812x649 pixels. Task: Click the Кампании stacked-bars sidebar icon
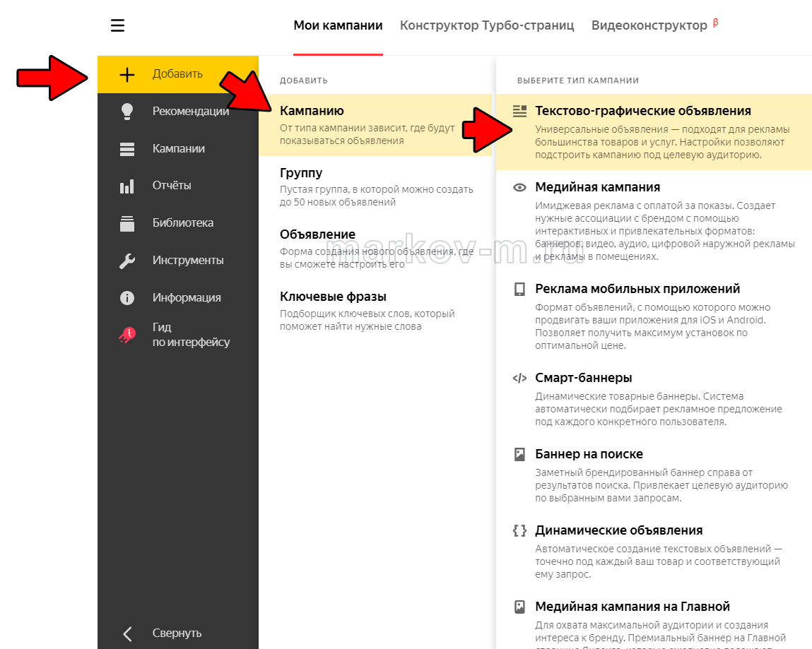(x=127, y=149)
